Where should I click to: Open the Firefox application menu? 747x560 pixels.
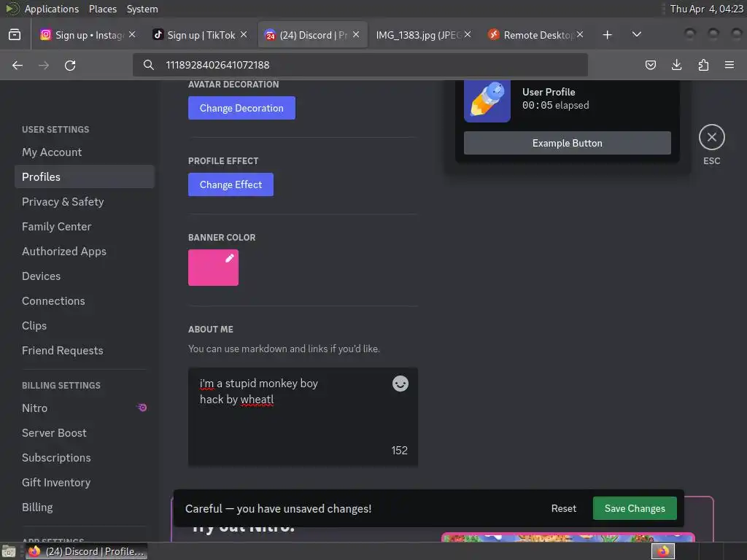(x=729, y=65)
